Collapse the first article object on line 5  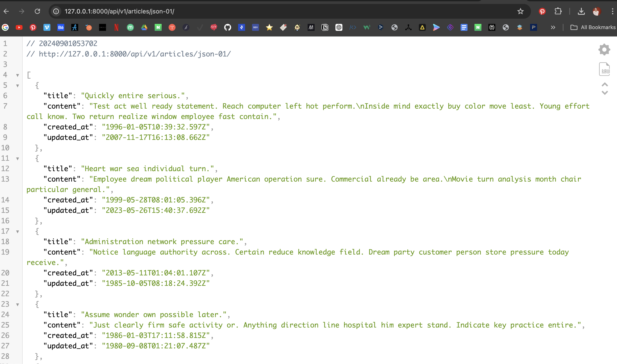click(x=18, y=86)
